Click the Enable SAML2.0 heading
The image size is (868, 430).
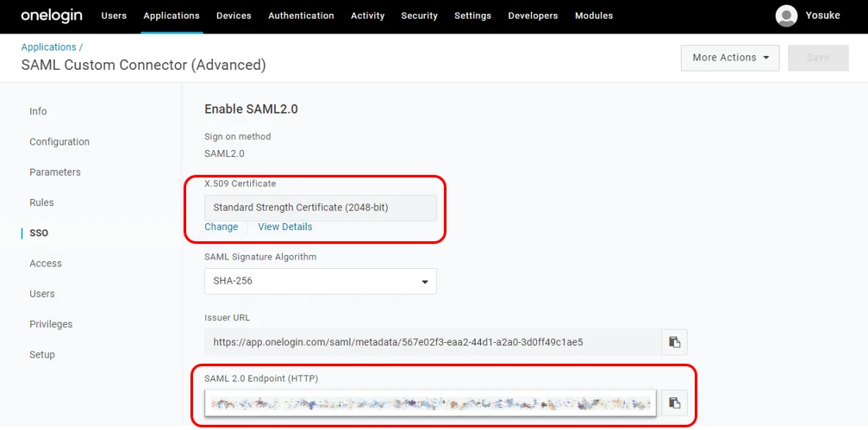click(252, 109)
